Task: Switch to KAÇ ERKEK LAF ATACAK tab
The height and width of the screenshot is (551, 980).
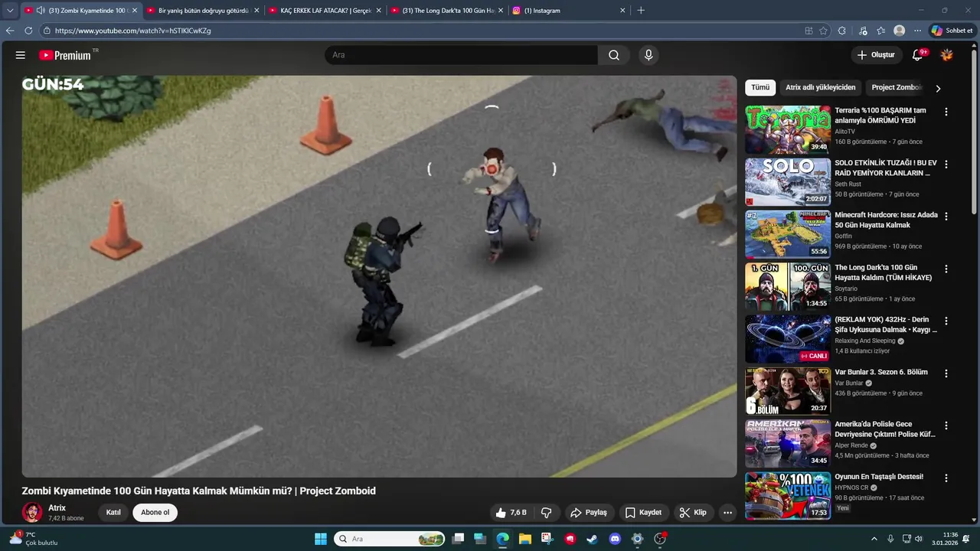Action: click(325, 11)
